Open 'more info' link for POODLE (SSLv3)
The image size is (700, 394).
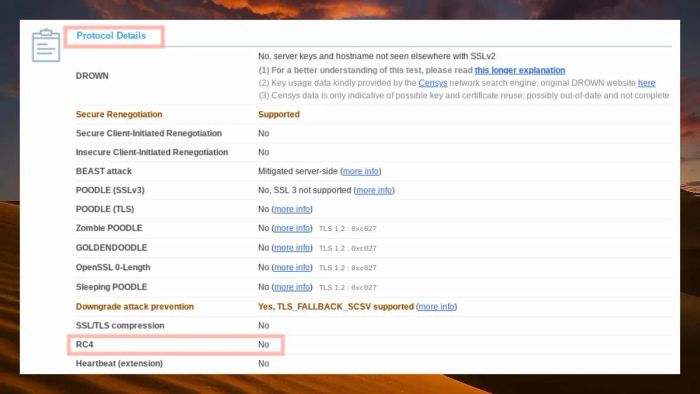click(374, 190)
